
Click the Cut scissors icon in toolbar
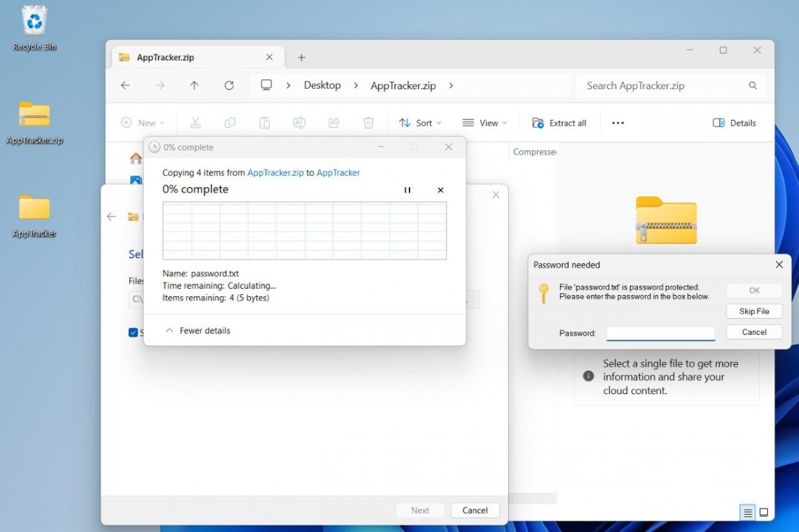[x=195, y=123]
